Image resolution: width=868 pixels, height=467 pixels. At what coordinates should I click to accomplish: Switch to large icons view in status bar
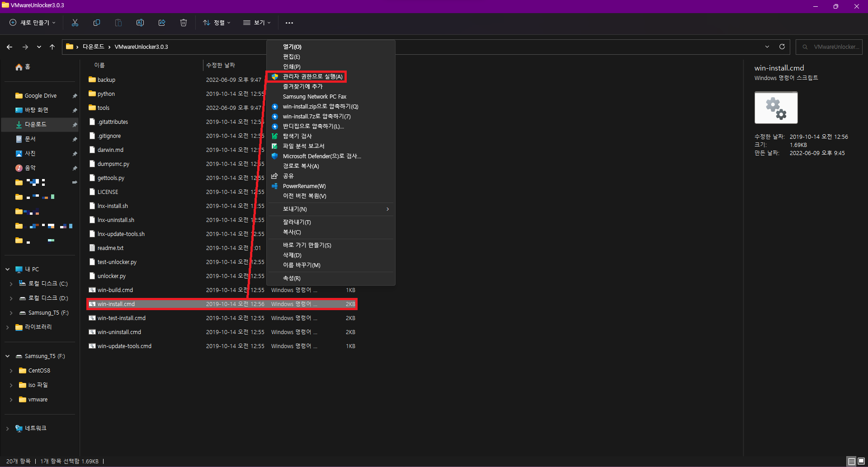(861, 461)
